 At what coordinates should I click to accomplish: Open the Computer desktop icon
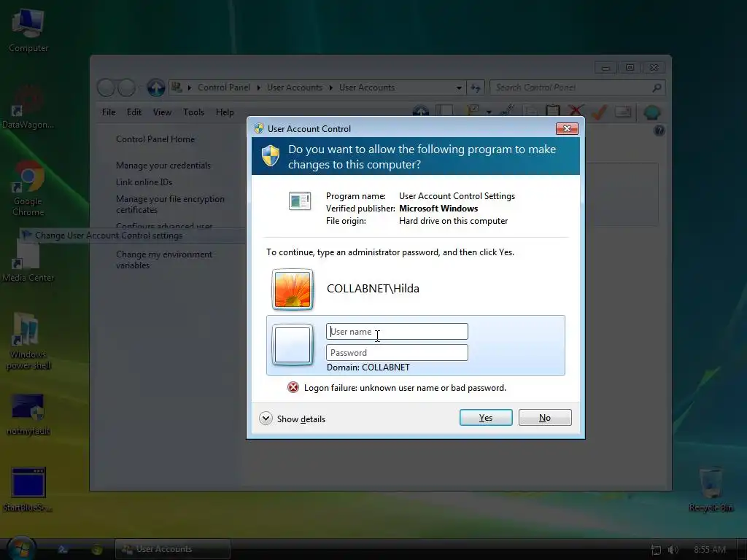point(28,29)
